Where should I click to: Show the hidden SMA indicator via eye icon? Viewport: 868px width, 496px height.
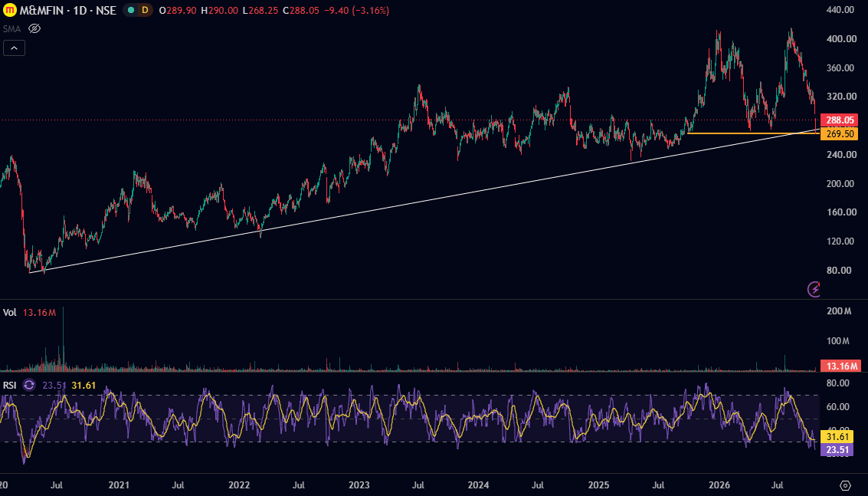(x=34, y=29)
